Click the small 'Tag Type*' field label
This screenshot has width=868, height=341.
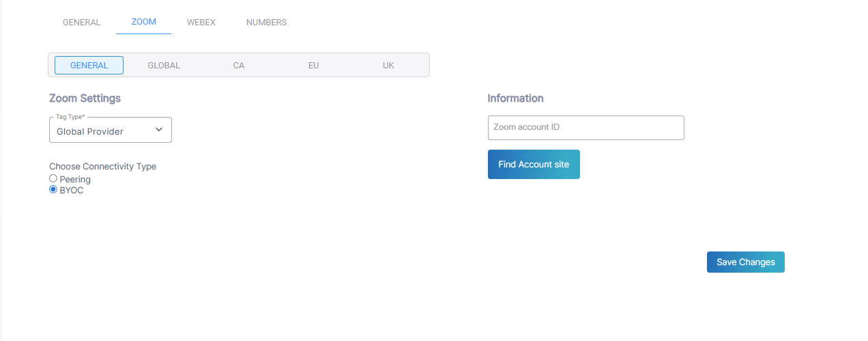click(70, 117)
